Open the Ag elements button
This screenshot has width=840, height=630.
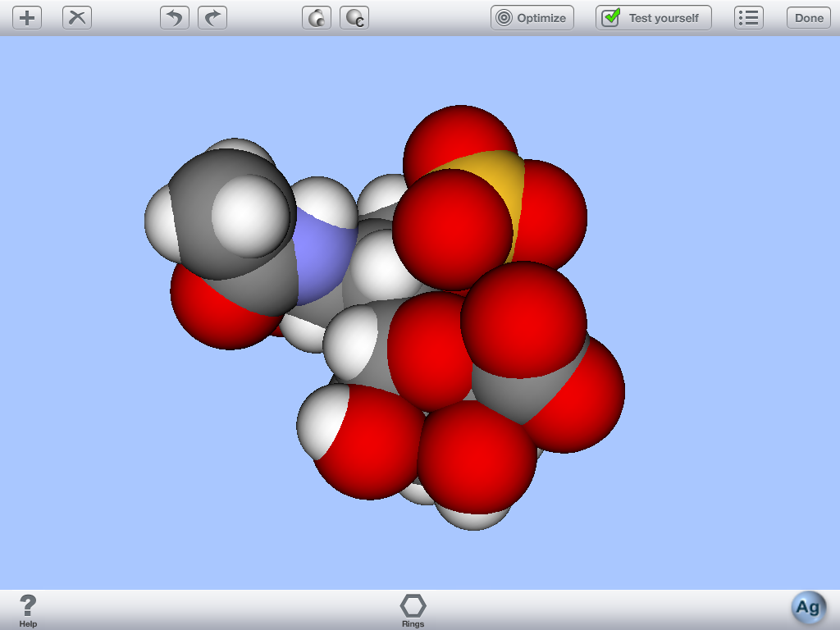[808, 608]
